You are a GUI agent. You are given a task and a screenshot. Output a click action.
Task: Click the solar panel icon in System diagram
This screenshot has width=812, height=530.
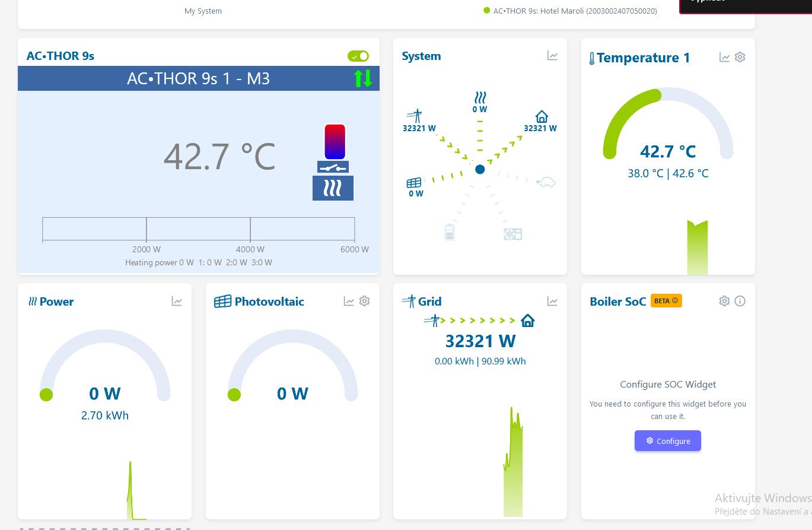click(414, 183)
